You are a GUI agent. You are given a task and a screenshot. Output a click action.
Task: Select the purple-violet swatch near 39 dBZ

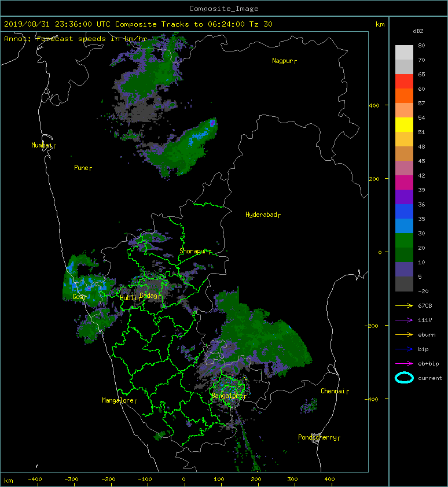pos(404,197)
